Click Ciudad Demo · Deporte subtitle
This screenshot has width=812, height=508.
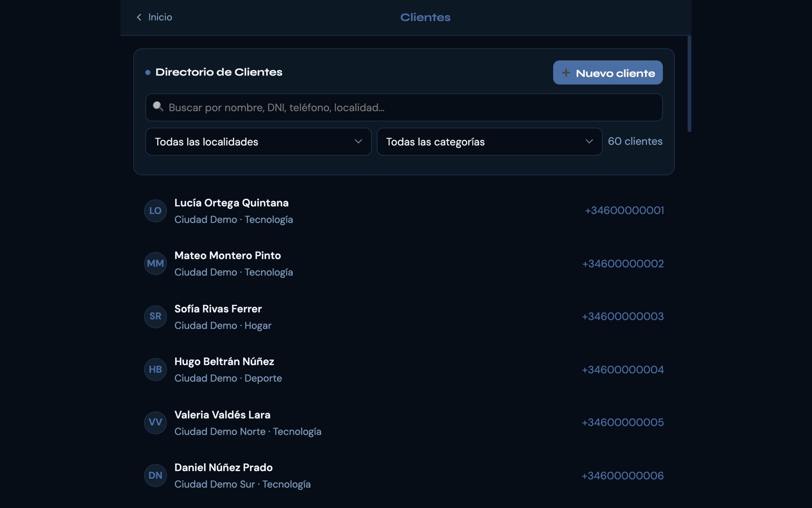pos(228,378)
